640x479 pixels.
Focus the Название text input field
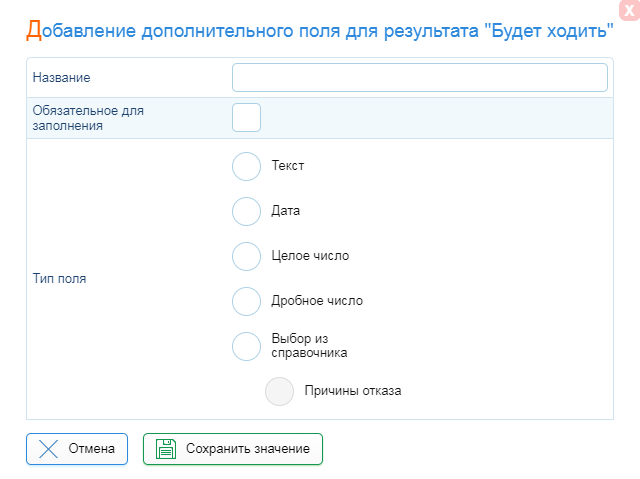(420, 78)
